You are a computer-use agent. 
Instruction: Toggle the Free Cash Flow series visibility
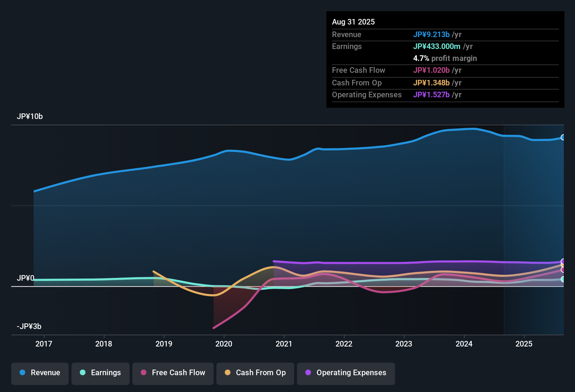pyautogui.click(x=173, y=373)
